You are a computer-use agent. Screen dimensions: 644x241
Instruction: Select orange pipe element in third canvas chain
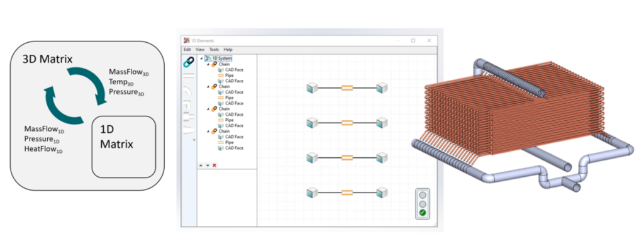[x=347, y=157]
